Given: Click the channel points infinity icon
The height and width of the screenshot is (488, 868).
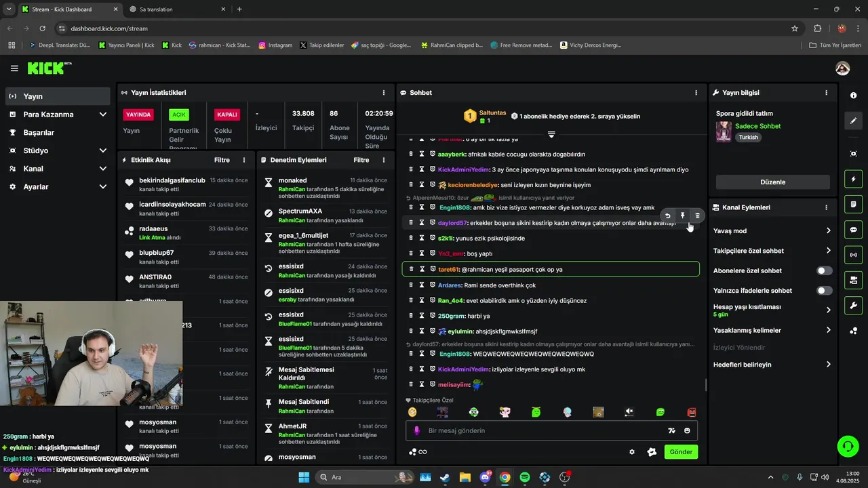Looking at the screenshot, I should tap(418, 452).
